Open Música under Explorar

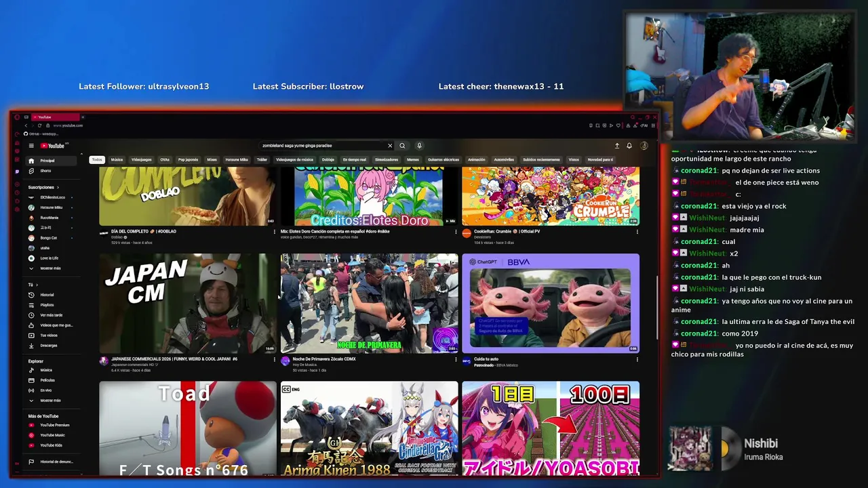(x=52, y=370)
